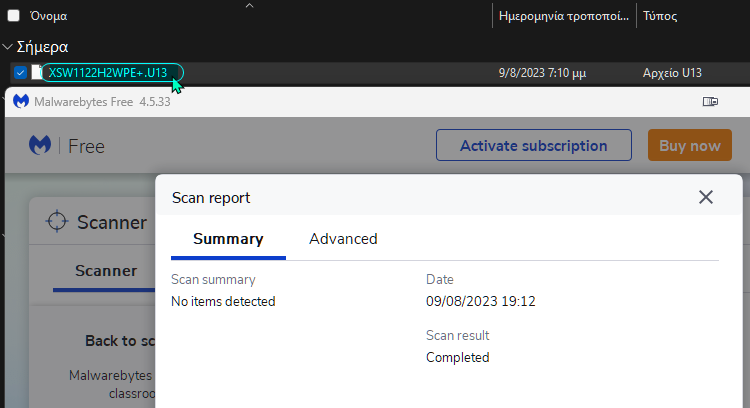This screenshot has height=408, width=750.
Task: Click the Scan result label
Action: 458,335
